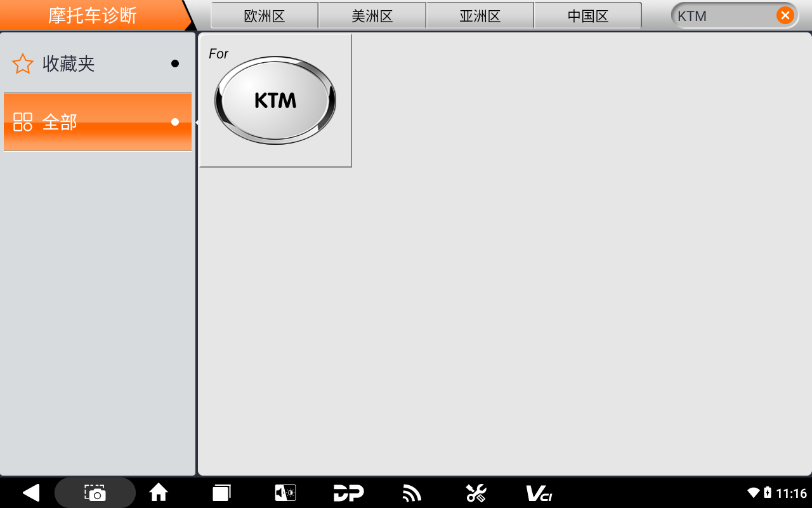Switch to the 美洲区 tab
Viewport: 812px width, 508px height.
click(372, 16)
